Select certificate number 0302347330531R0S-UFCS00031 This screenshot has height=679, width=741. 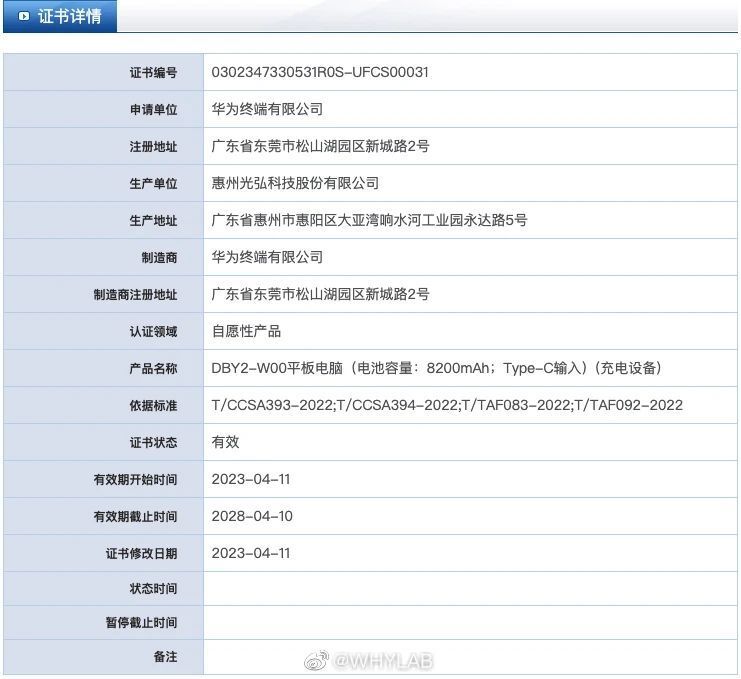point(320,72)
